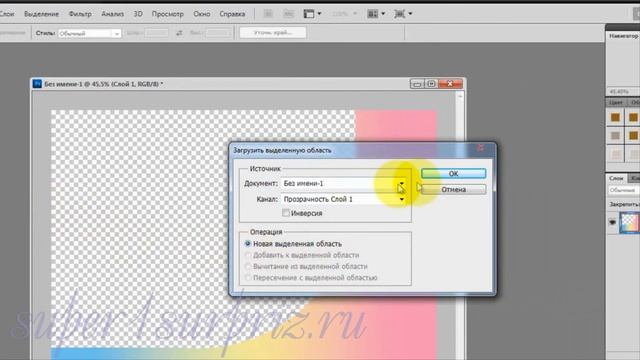Select the Слой 1 layer thumbnail

coord(629,223)
